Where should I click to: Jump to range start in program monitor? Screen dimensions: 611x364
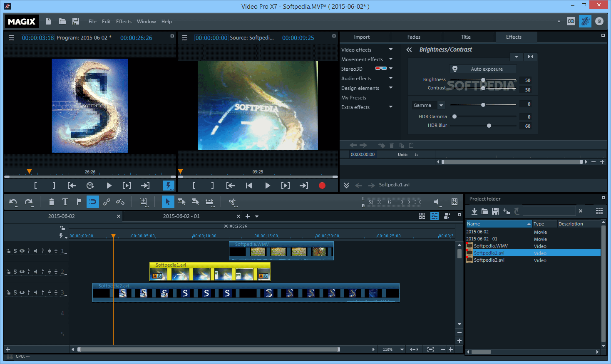(x=72, y=186)
